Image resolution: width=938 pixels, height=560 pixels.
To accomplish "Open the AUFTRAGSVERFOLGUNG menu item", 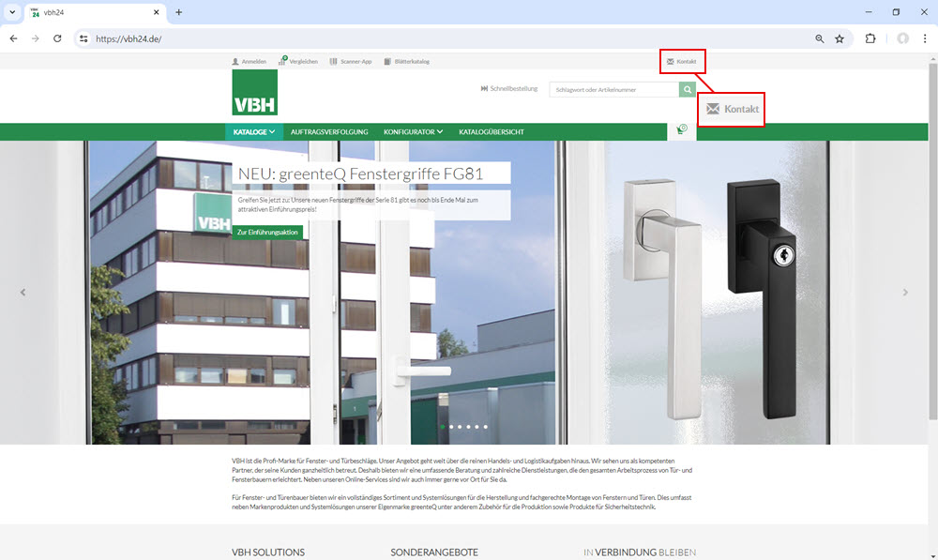I will [x=329, y=131].
